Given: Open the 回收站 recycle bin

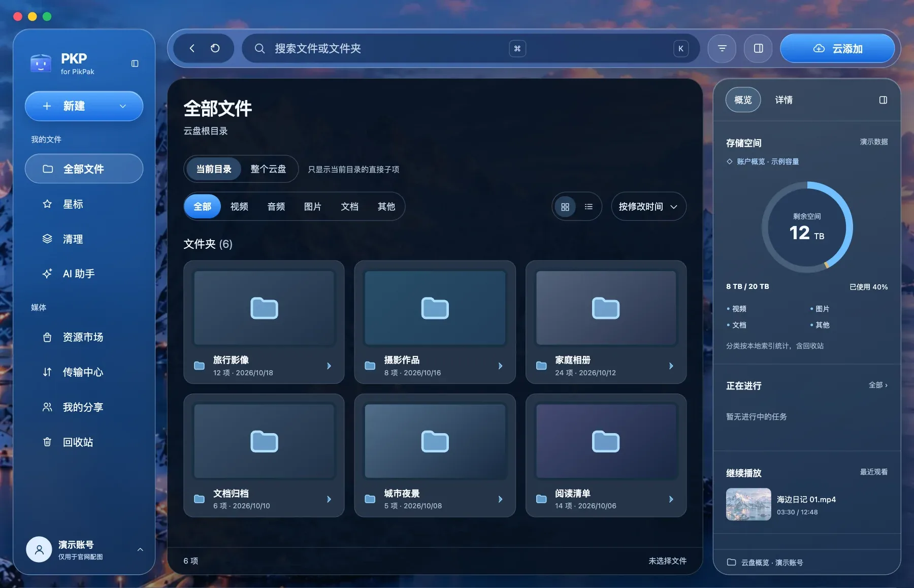Looking at the screenshot, I should pos(84,442).
